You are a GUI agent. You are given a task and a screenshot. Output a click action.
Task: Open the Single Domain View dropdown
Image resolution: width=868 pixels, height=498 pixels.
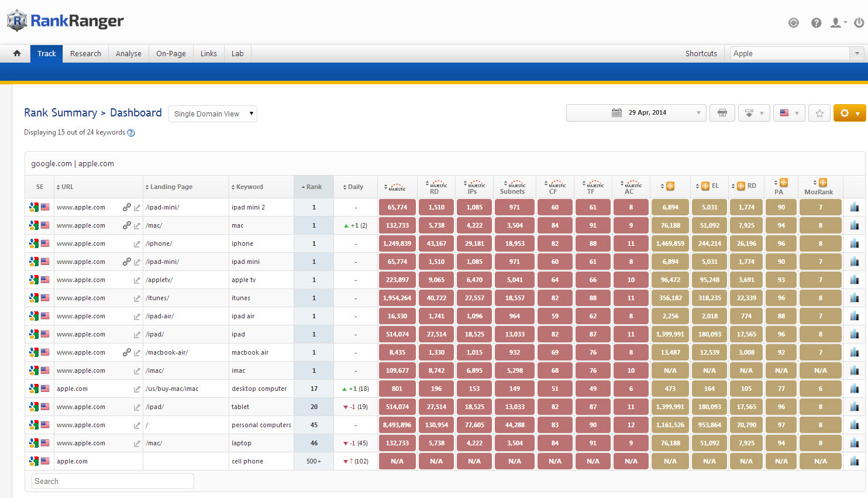click(x=213, y=114)
